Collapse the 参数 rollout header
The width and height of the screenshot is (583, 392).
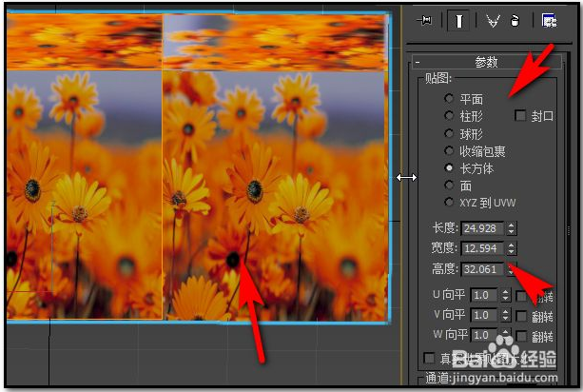pos(486,62)
